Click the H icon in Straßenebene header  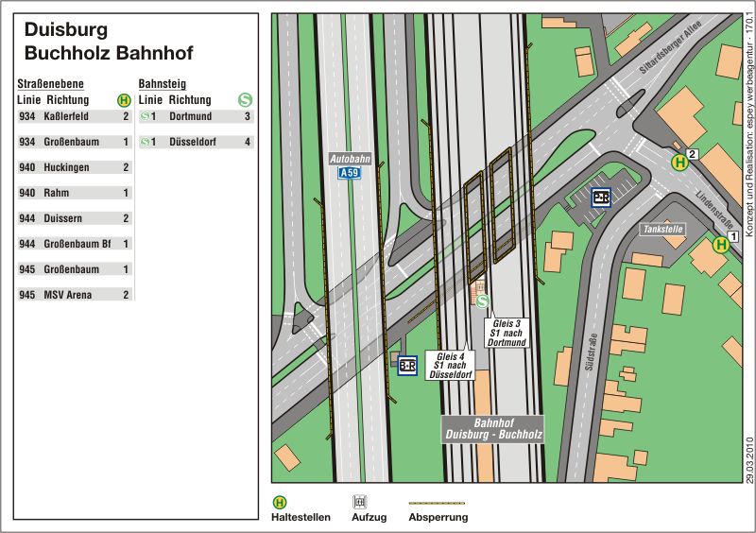pos(123,99)
